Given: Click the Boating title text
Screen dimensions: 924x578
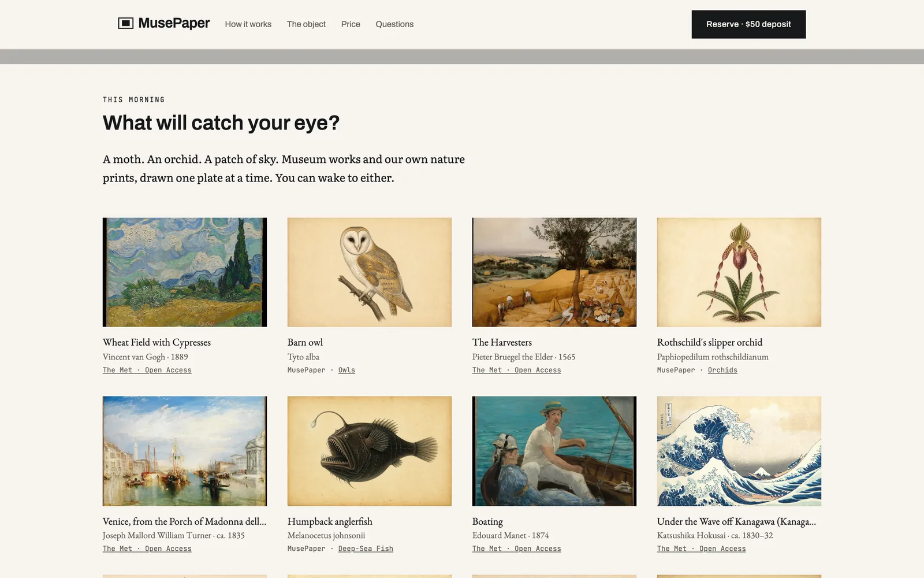Looking at the screenshot, I should (487, 521).
